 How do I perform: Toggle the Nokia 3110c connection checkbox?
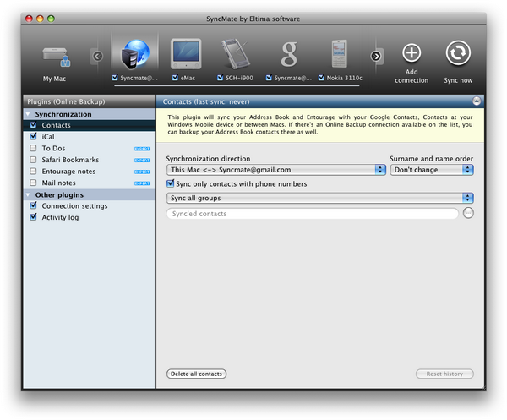321,78
